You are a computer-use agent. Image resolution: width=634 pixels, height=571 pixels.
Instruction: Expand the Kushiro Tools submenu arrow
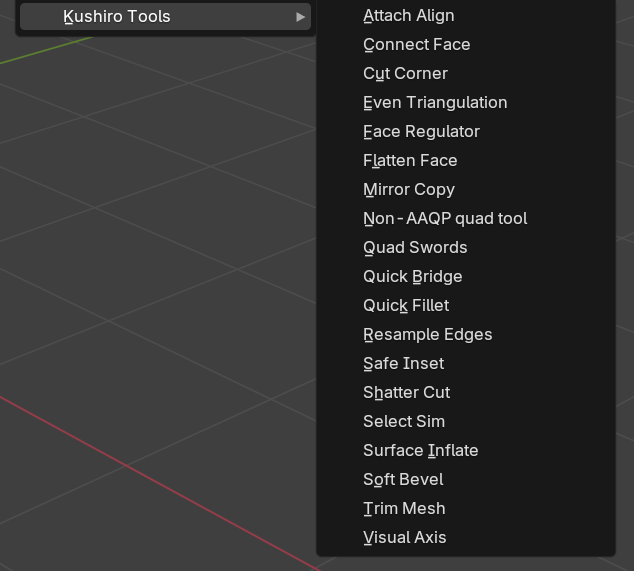tap(300, 17)
